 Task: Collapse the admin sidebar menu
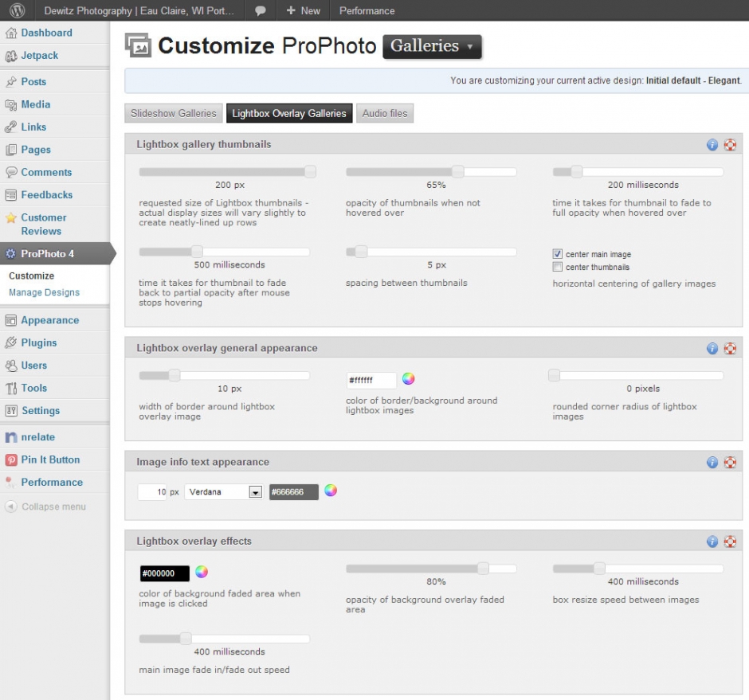[46, 506]
